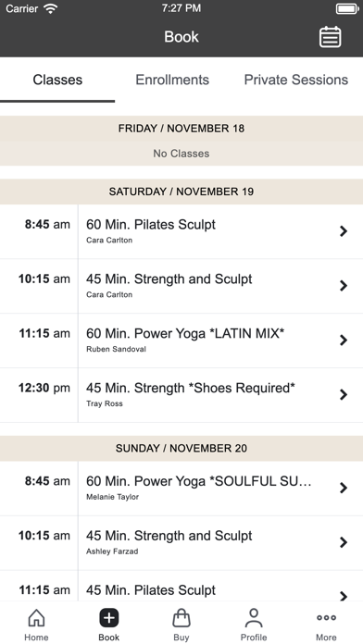Tap the Wi-Fi icon beside Carrier

(x=51, y=8)
